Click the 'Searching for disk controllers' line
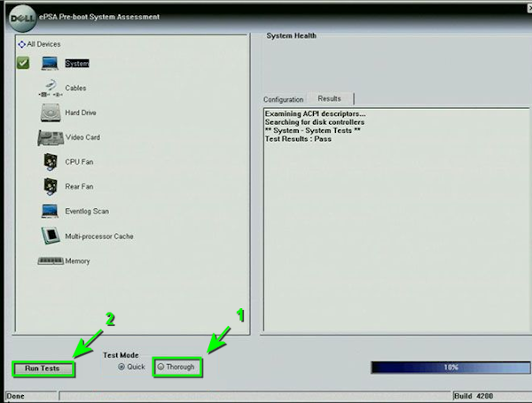This screenshot has width=532, height=403. (315, 122)
